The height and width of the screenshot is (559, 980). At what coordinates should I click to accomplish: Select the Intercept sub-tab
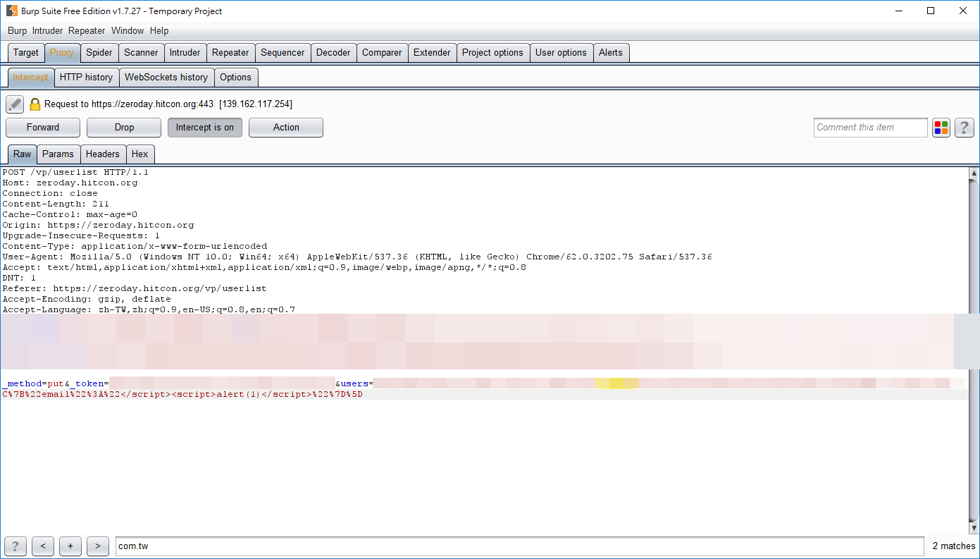(x=31, y=78)
